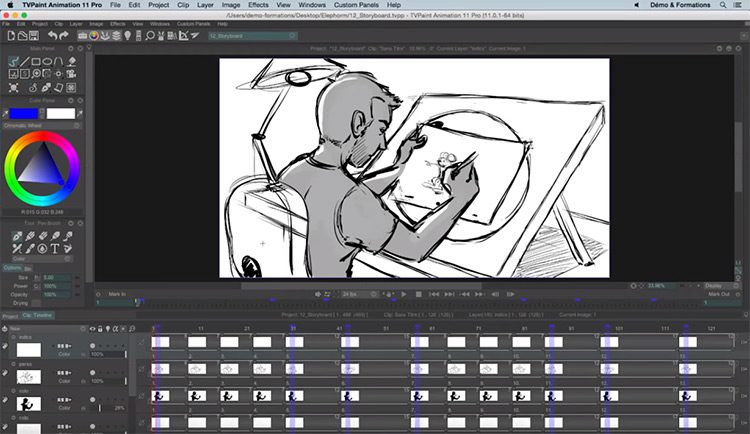Toggle the eye icon in timeline header
This screenshot has height=434, width=750.
click(x=92, y=328)
